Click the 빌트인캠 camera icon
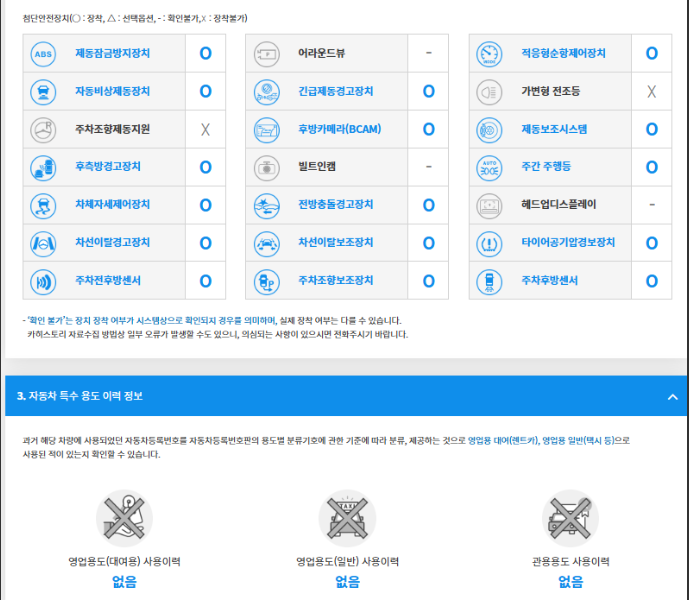Image resolution: width=689 pixels, height=603 pixels. click(x=267, y=167)
